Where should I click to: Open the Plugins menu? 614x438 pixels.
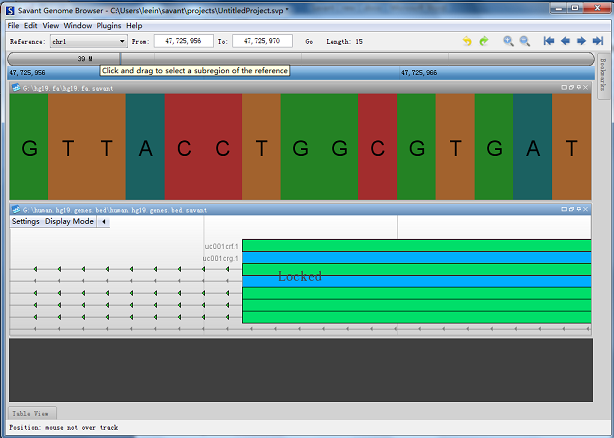click(107, 25)
